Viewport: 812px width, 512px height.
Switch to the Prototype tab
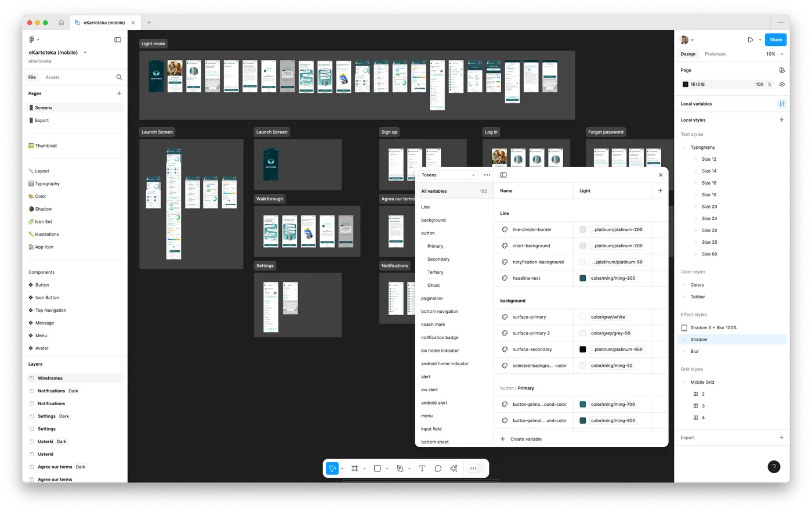[x=715, y=54]
